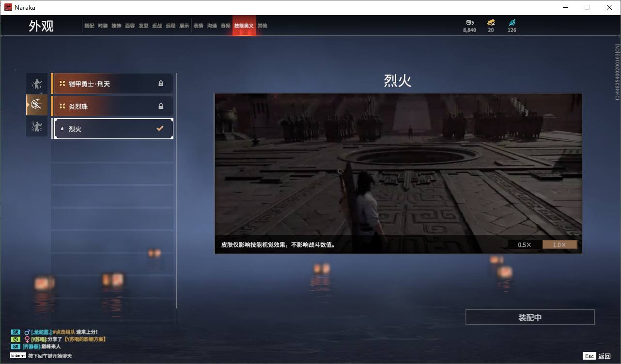Click the 126 currency amount
Screen dimensions: 621x364
point(512,30)
